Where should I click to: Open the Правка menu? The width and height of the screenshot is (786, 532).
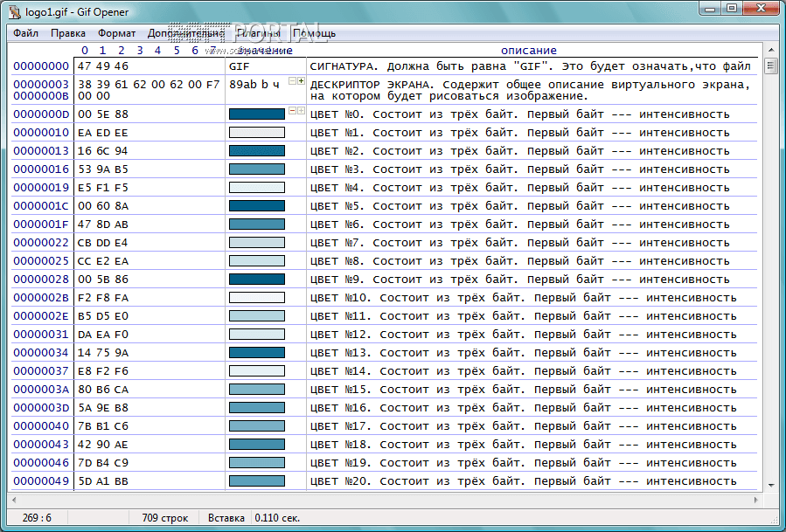click(67, 33)
